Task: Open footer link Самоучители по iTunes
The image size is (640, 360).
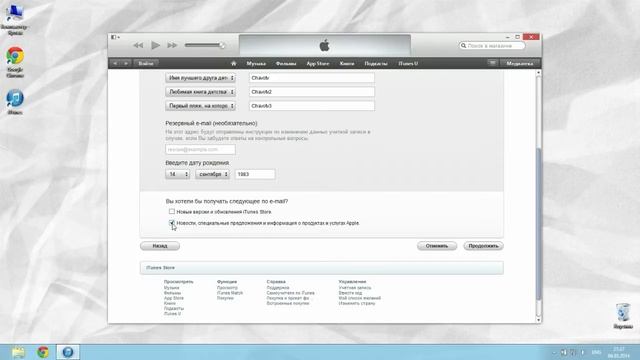Action: [291, 293]
